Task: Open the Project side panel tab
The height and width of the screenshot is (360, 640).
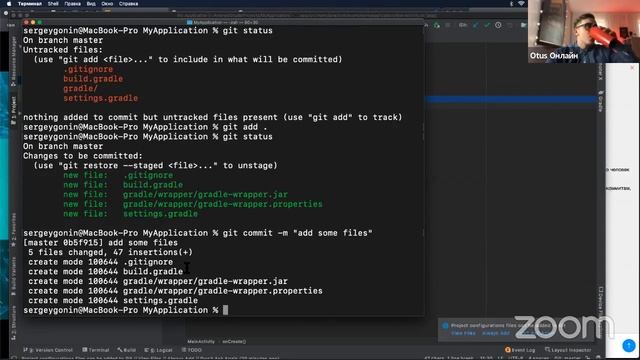Action: 13,110
